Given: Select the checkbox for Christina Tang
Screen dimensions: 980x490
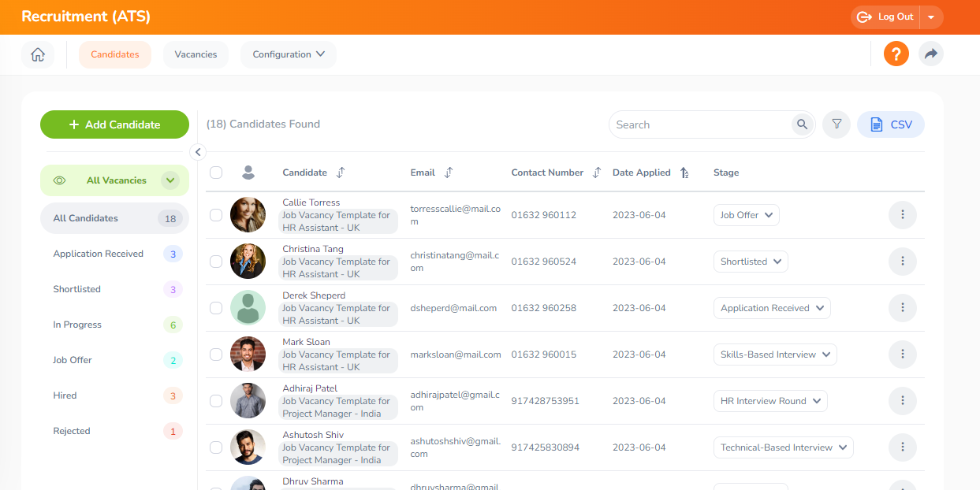Looking at the screenshot, I should click(x=216, y=262).
